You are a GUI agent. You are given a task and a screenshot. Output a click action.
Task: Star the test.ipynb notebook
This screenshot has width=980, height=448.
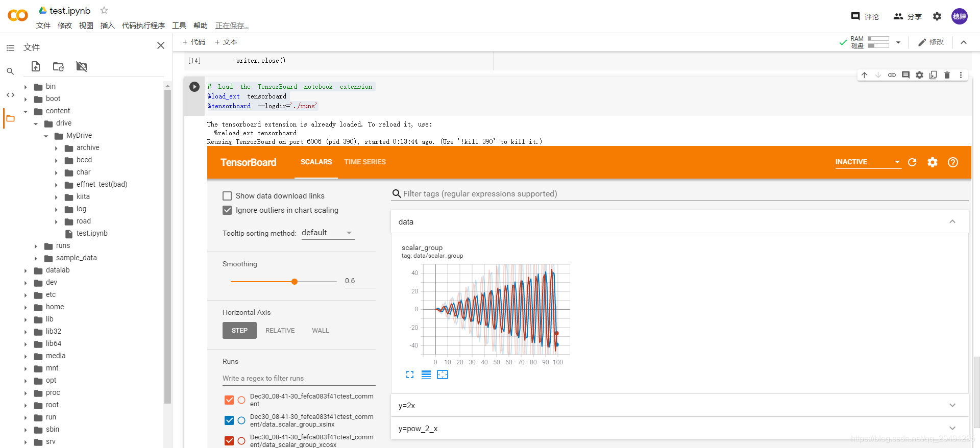point(104,10)
